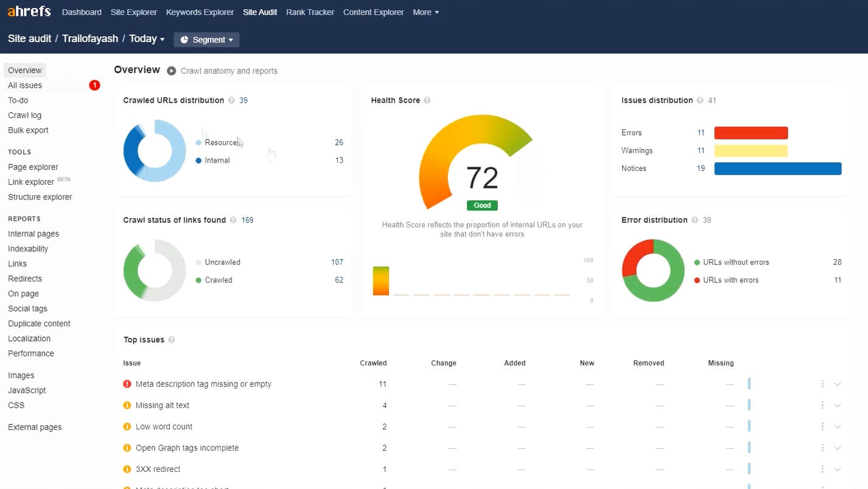Click the red Errors bar in Issues distribution

point(751,133)
